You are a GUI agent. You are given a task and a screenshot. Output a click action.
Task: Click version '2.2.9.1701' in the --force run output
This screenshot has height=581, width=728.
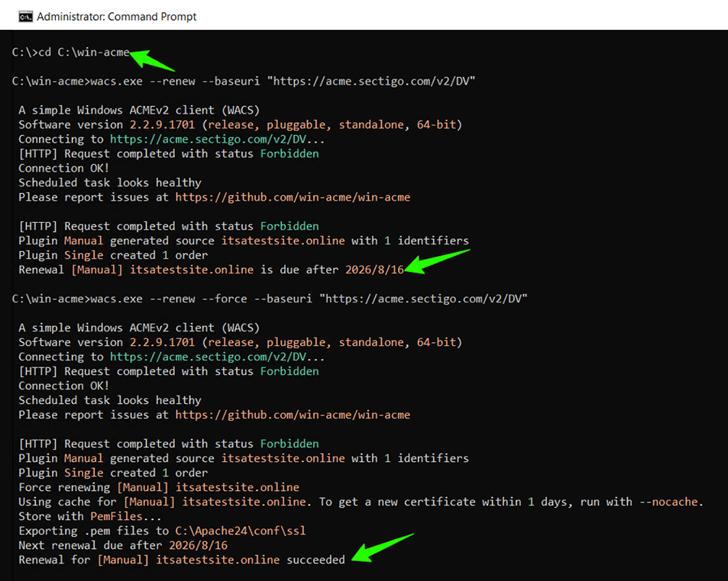point(162,343)
